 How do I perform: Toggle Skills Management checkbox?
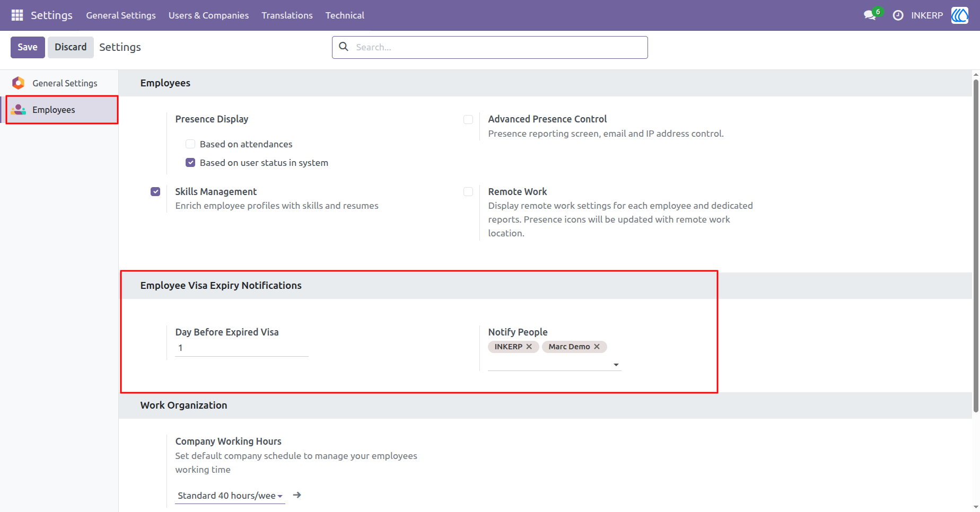(x=155, y=191)
